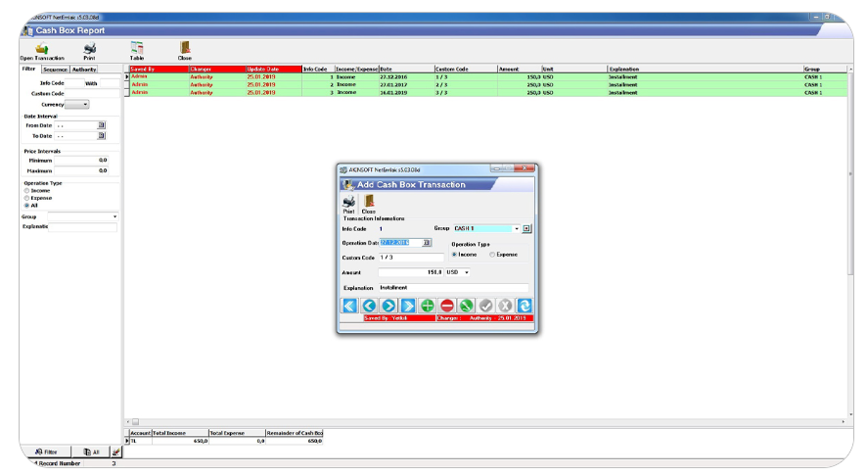Switch to the Sequence tab
Screen dimensions: 868x476
click(x=56, y=70)
